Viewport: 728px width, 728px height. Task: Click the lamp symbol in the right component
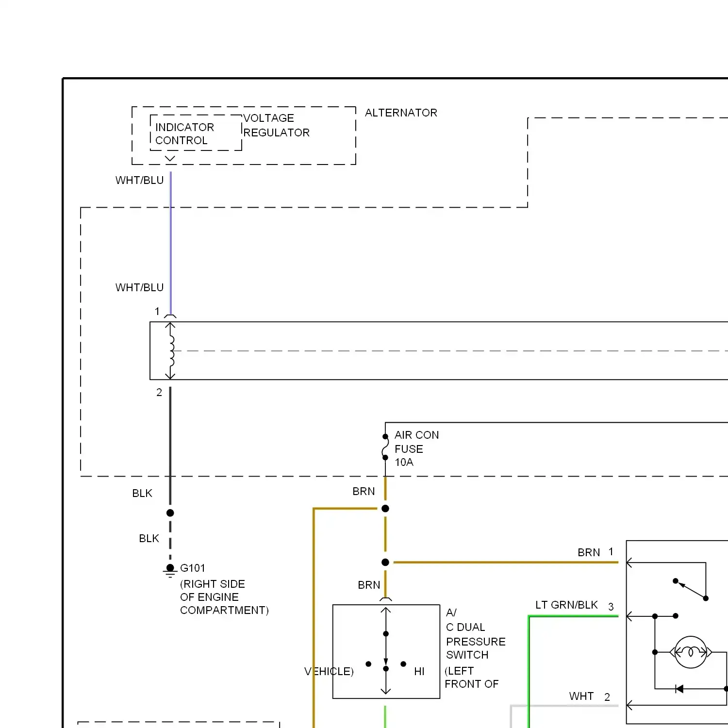point(691,652)
